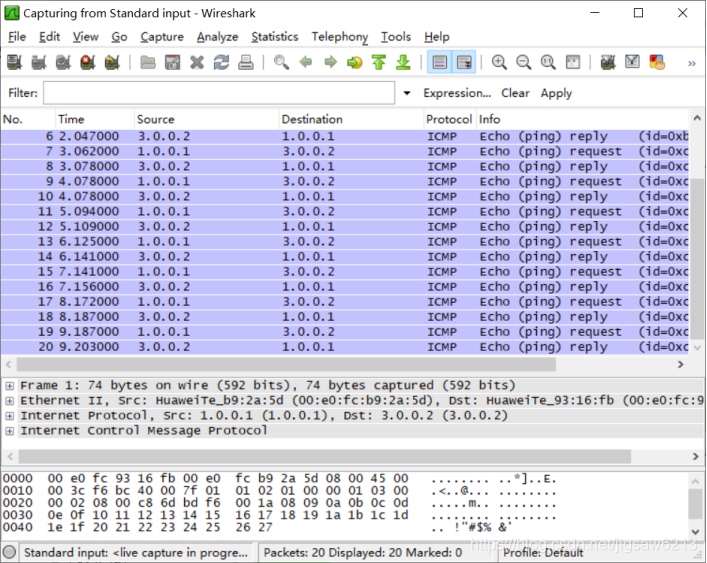Click the expert info status circle

coord(9,552)
